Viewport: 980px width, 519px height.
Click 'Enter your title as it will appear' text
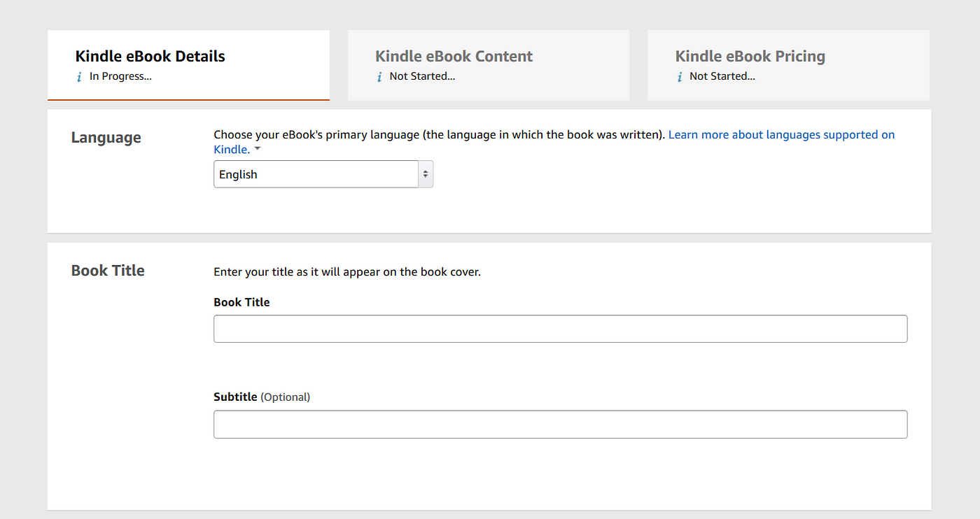pyautogui.click(x=347, y=272)
